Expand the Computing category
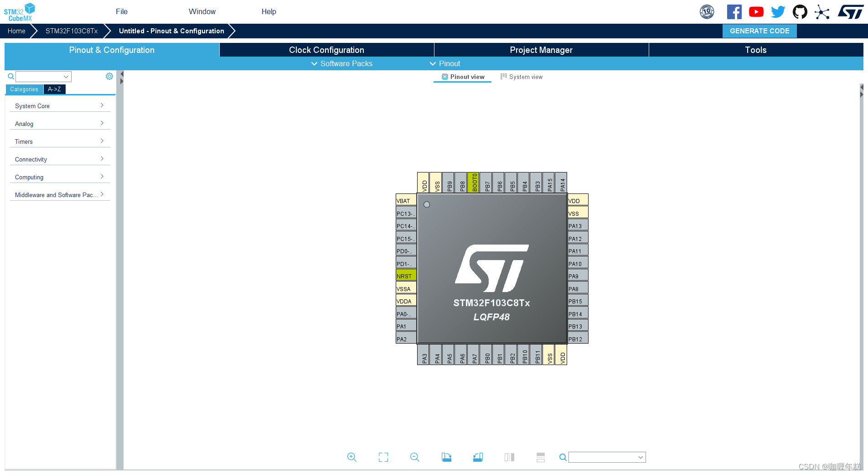This screenshot has width=868, height=475. tap(60, 177)
